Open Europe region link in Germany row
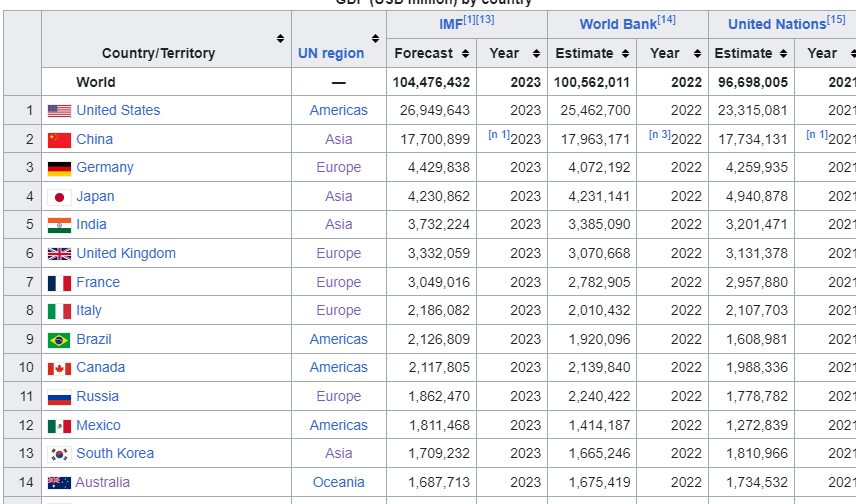856x504 pixels. pyautogui.click(x=338, y=168)
